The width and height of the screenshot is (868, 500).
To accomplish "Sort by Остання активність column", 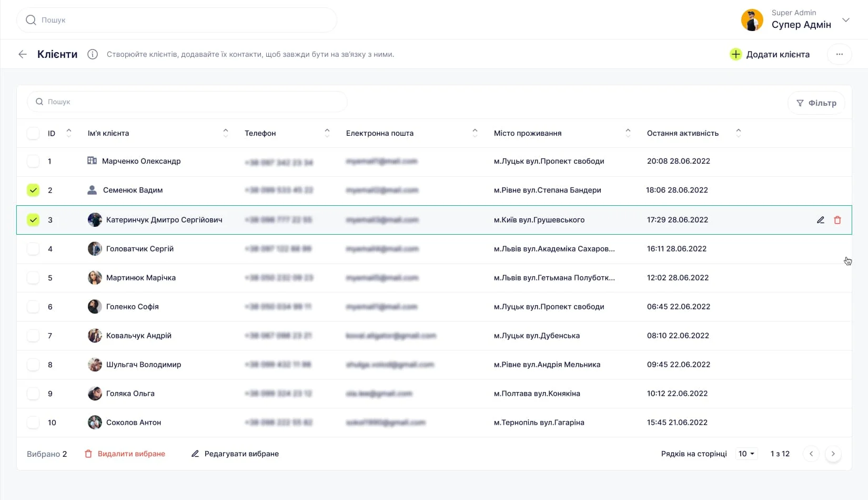I will [738, 133].
